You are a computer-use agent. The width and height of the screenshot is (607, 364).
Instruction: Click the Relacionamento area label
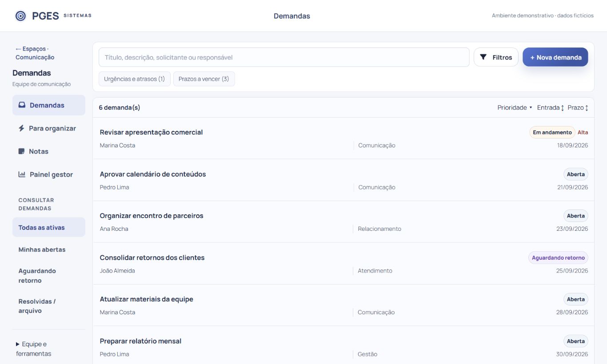379,229
